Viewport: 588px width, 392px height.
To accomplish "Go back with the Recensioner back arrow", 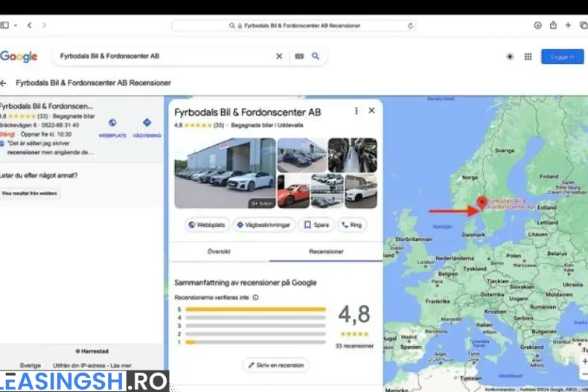I will tap(4, 83).
